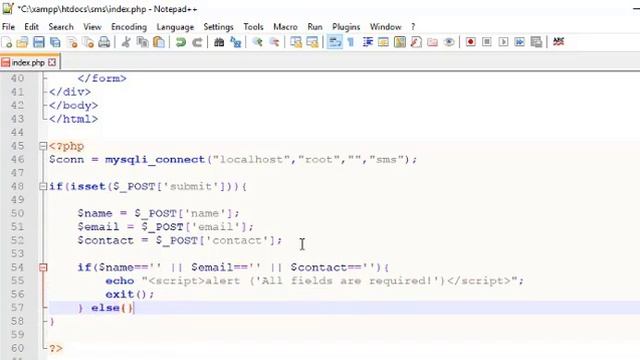Screen dimensions: 640x360
Task: Click the word exit on line 56
Action: pos(120,294)
